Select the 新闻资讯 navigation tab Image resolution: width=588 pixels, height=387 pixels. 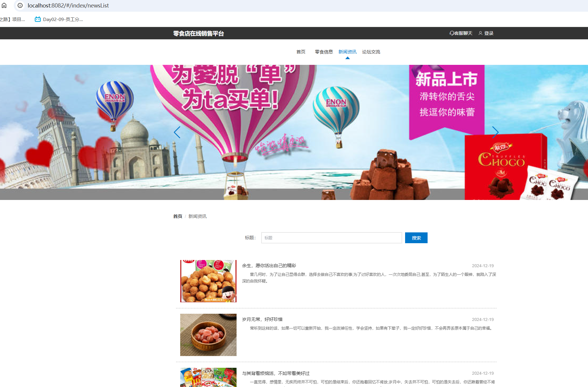click(347, 52)
